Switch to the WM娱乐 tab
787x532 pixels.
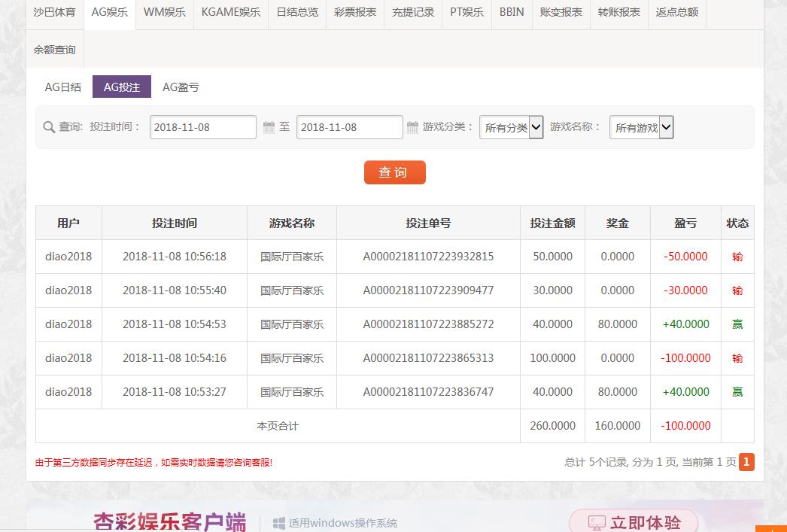(165, 12)
